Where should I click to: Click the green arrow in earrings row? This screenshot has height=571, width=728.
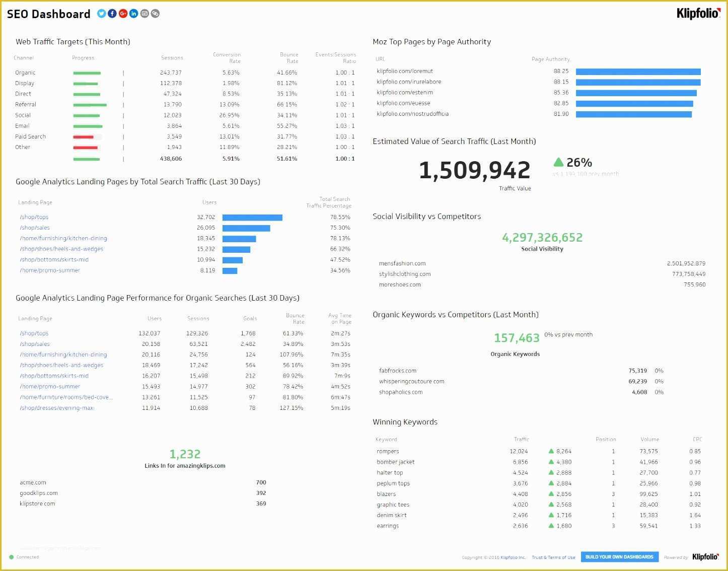[551, 526]
